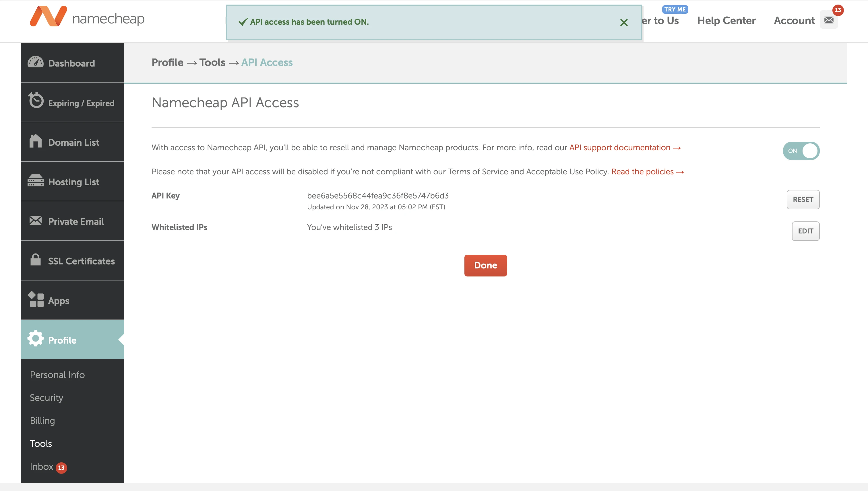The width and height of the screenshot is (868, 491).
Task: Open the Apps section
Action: (x=72, y=301)
